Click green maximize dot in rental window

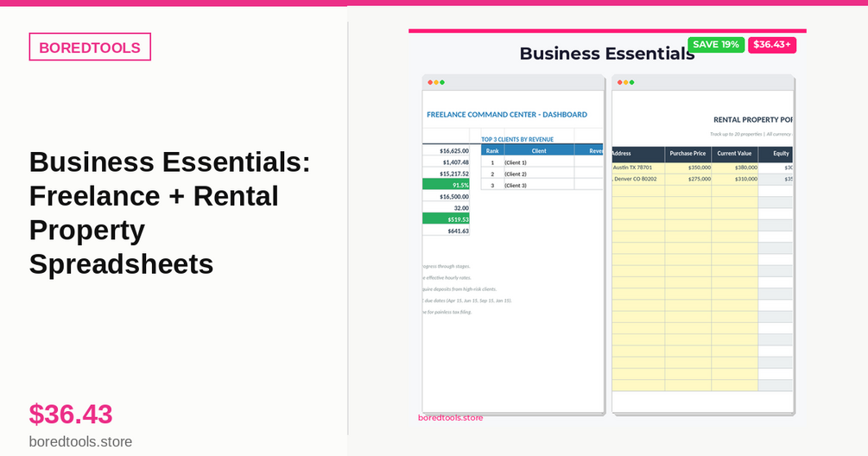click(632, 82)
